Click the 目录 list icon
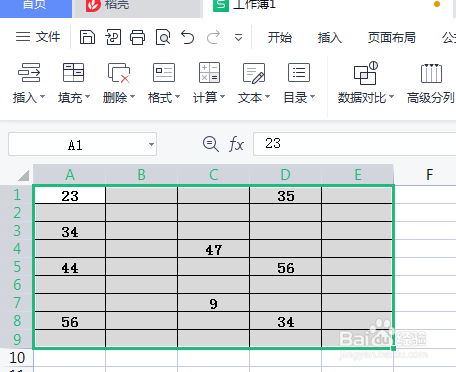Screen dimensions: 456x372 click(299, 73)
